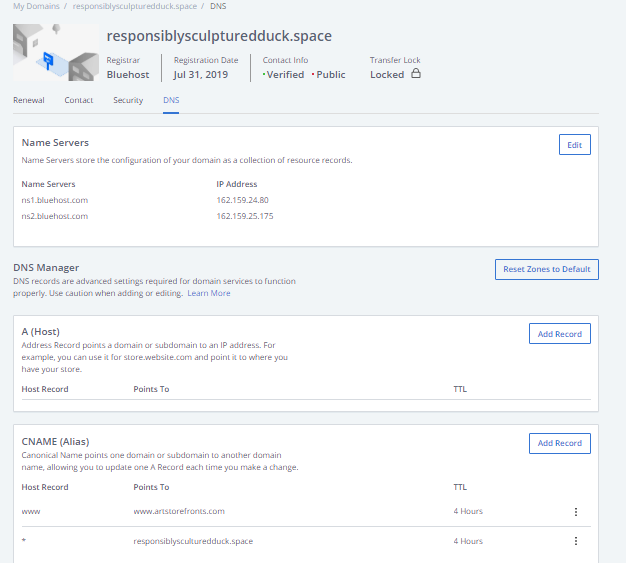Select the DNS tab
The height and width of the screenshot is (563, 626).
click(x=171, y=100)
